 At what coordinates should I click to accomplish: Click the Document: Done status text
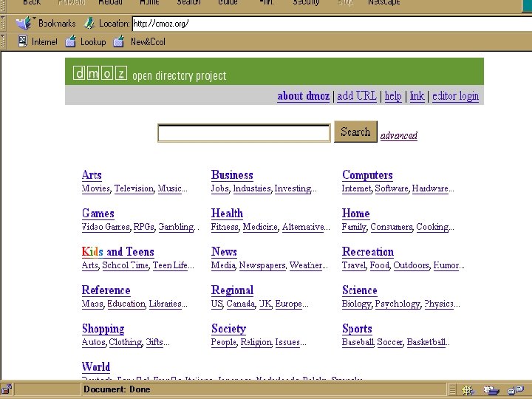tap(117, 389)
